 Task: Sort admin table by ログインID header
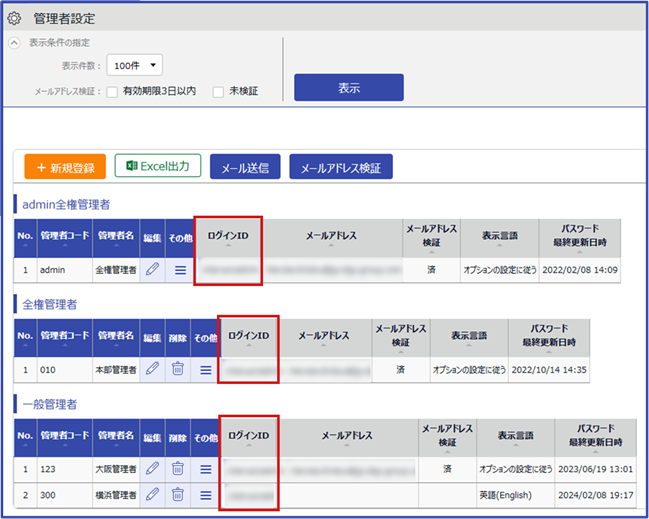[x=227, y=236]
